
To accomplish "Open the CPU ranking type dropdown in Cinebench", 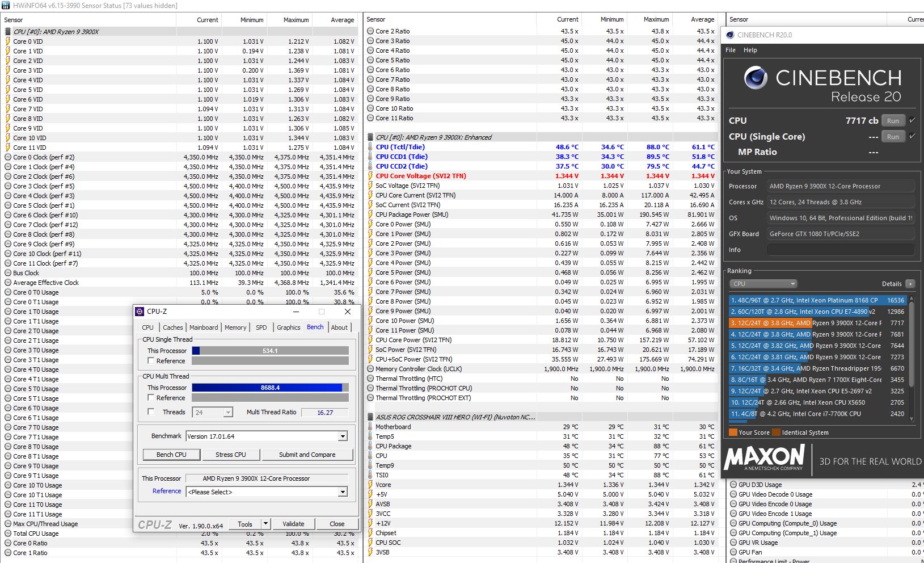I will (x=763, y=284).
